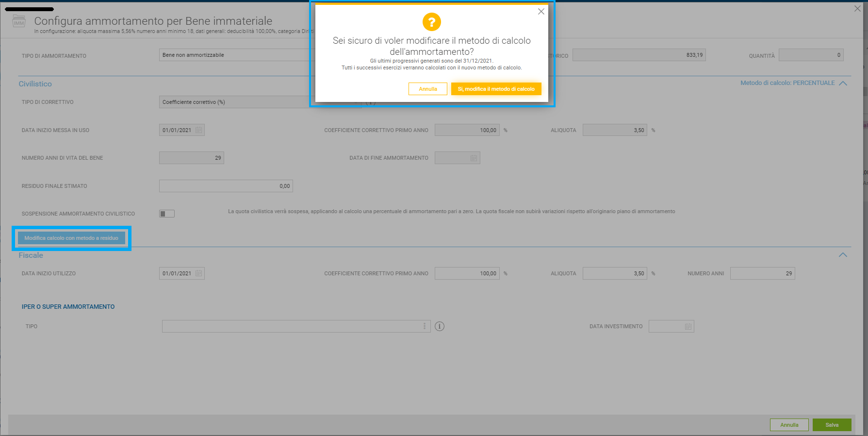This screenshot has width=868, height=436.
Task: Close the Configura ammortamento window
Action: (x=857, y=9)
